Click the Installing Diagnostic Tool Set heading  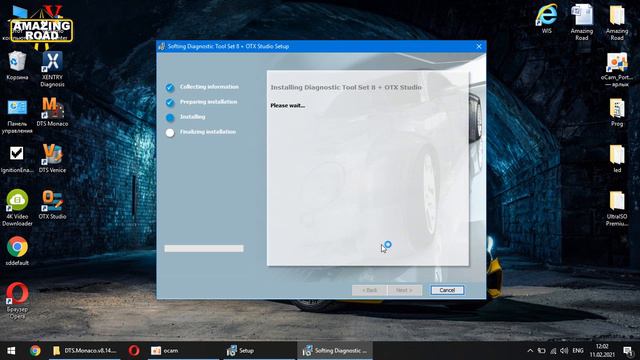[346, 87]
